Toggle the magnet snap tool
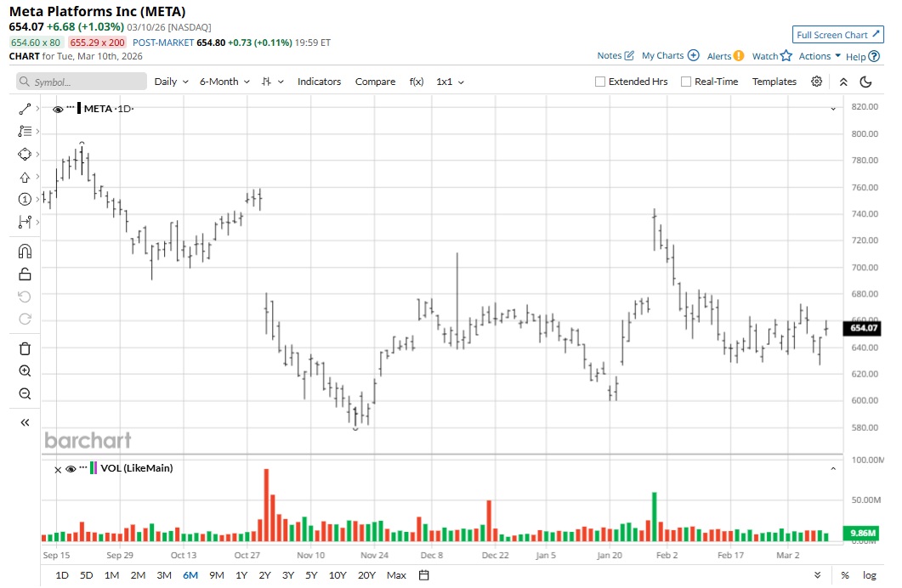The image size is (902, 588). 25,252
